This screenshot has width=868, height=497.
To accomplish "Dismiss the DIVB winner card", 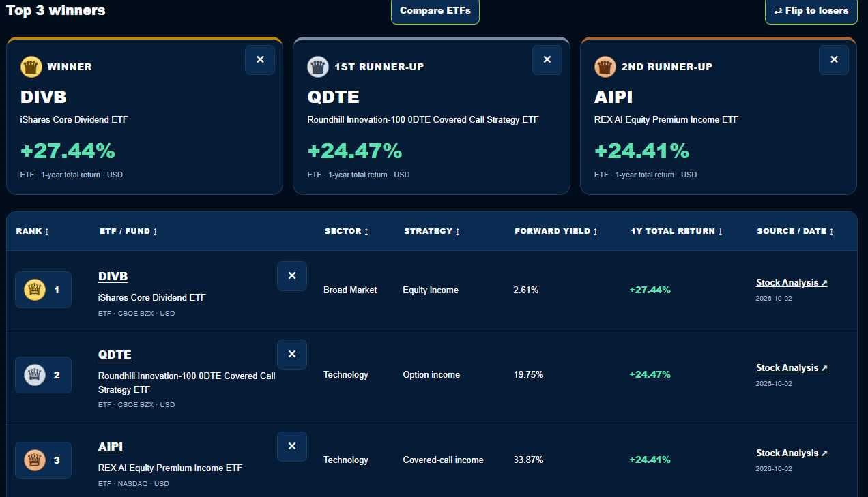I will coord(260,60).
